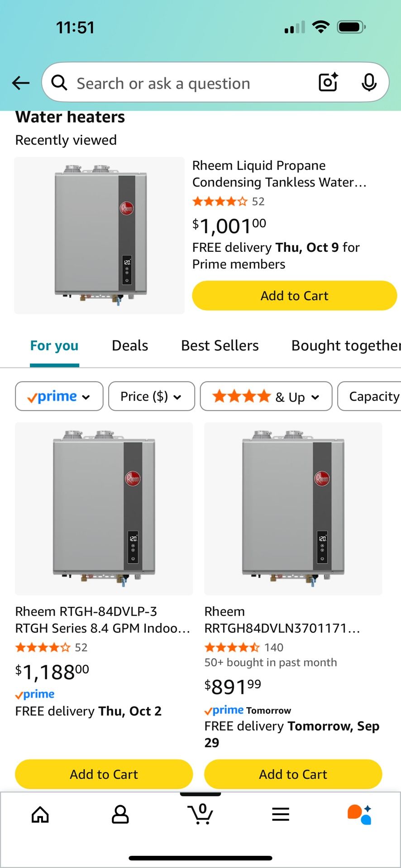401x868 pixels.
Task: Tap the microphone voice search icon
Action: [x=369, y=82]
